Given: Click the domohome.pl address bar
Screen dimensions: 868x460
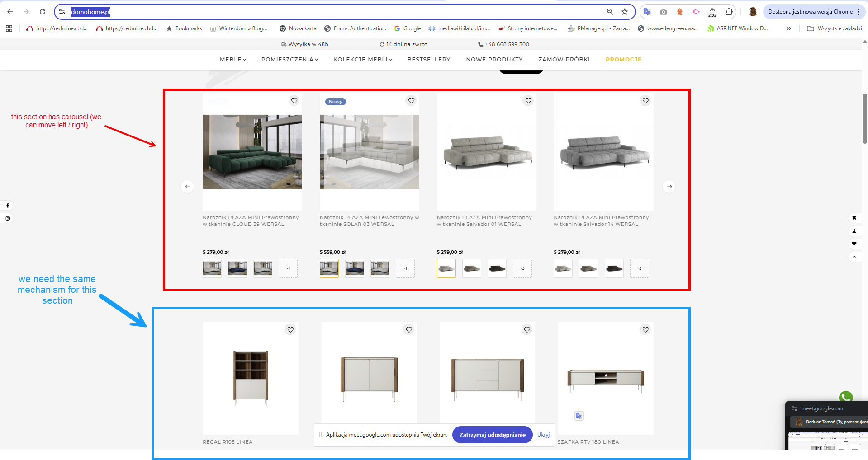Looking at the screenshot, I should 335,12.
